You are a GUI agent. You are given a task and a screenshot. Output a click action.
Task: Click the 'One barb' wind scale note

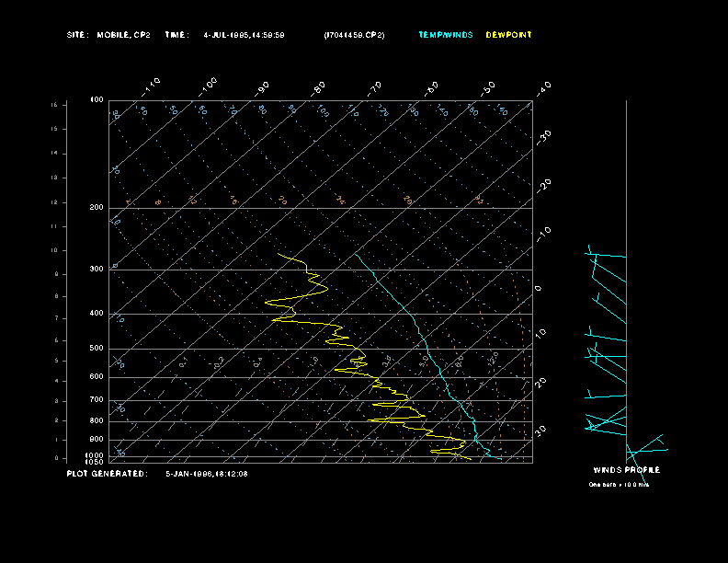(619, 485)
